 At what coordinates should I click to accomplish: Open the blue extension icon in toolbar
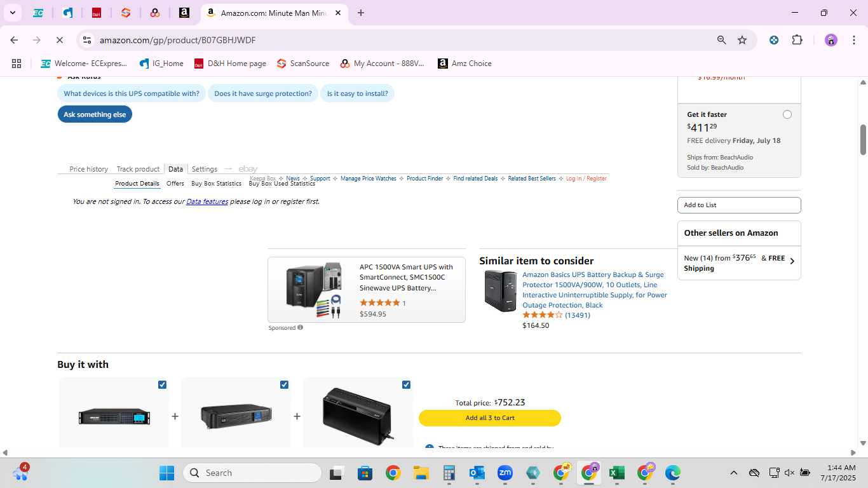click(774, 40)
